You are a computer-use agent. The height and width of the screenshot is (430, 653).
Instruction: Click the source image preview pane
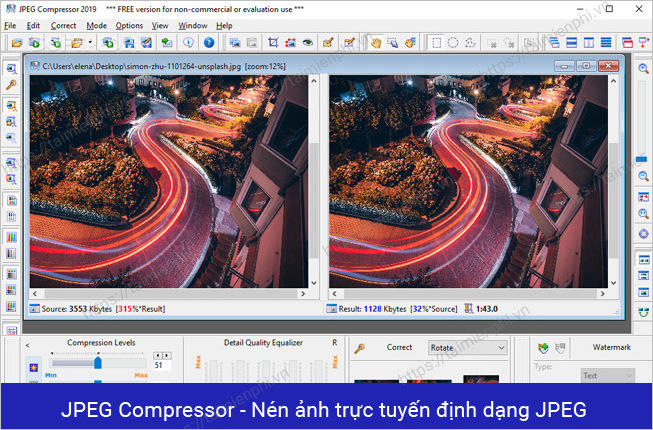[169, 181]
